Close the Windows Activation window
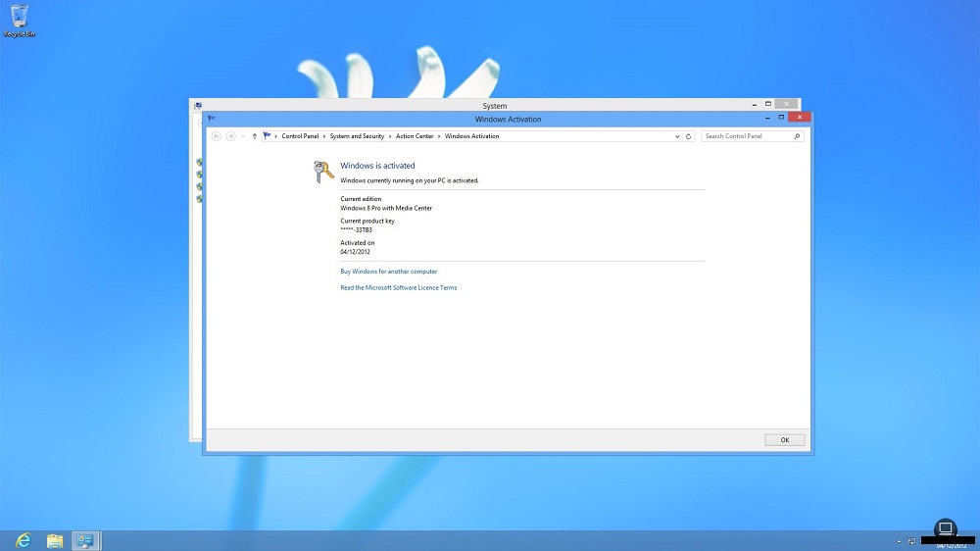 (800, 117)
